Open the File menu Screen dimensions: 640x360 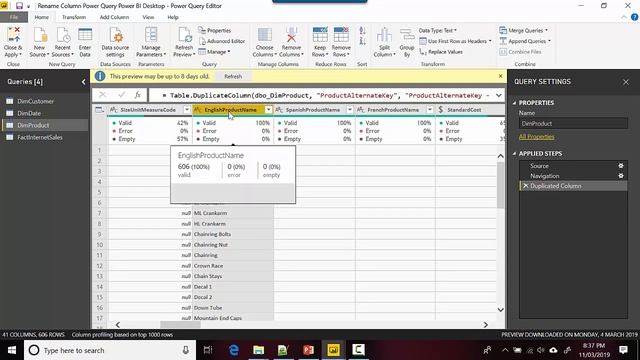coord(14,17)
